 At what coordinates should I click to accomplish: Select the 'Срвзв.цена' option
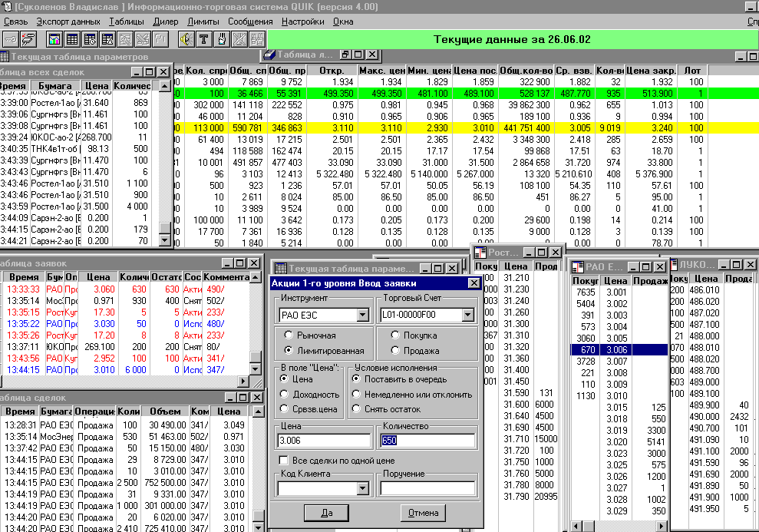pos(285,408)
